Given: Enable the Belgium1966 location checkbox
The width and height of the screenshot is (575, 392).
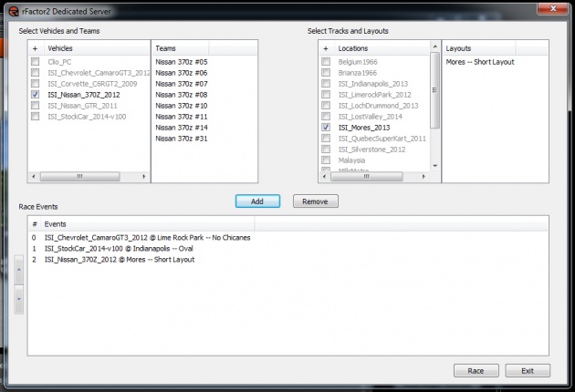Looking at the screenshot, I should pos(327,61).
